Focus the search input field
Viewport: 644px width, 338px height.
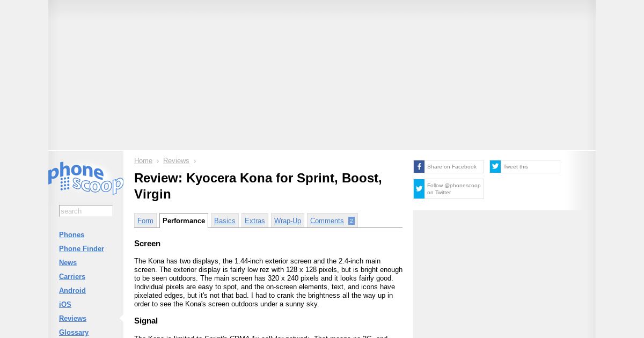[x=86, y=211]
